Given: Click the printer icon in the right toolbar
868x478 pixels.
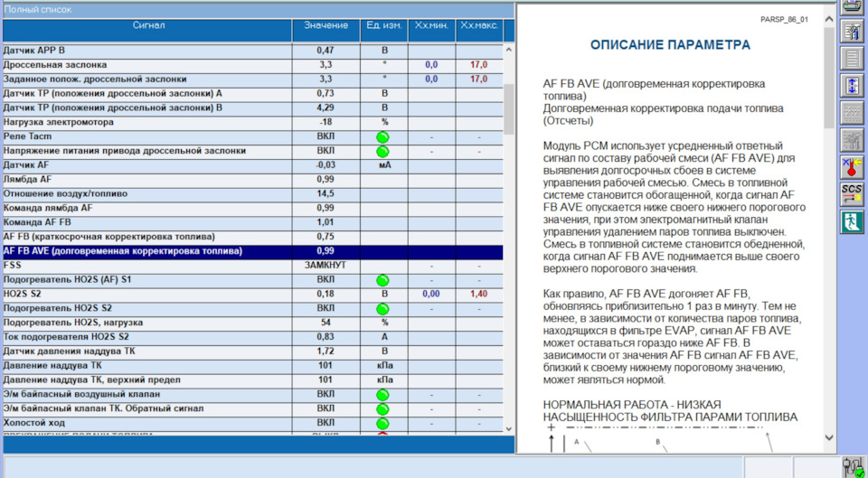Looking at the screenshot, I should pos(852,6).
